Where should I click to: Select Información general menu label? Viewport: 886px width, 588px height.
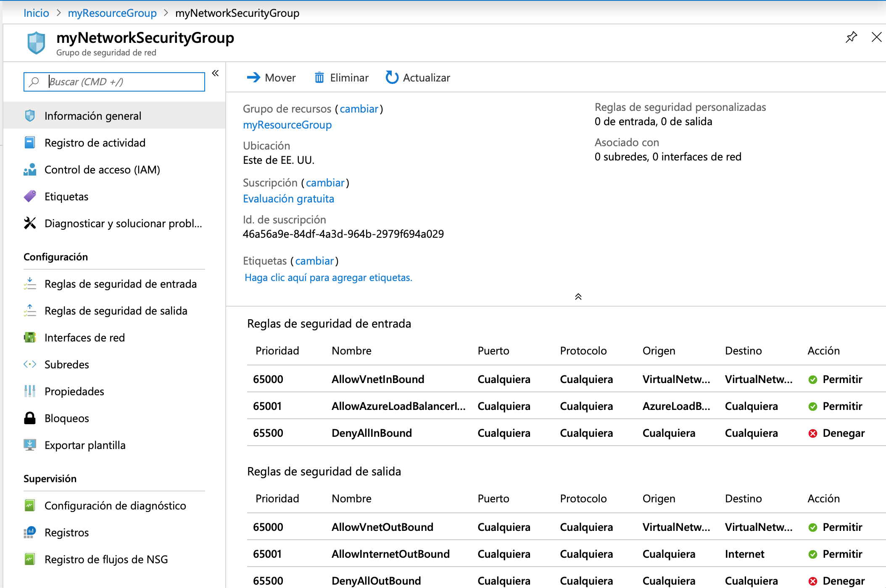(93, 115)
